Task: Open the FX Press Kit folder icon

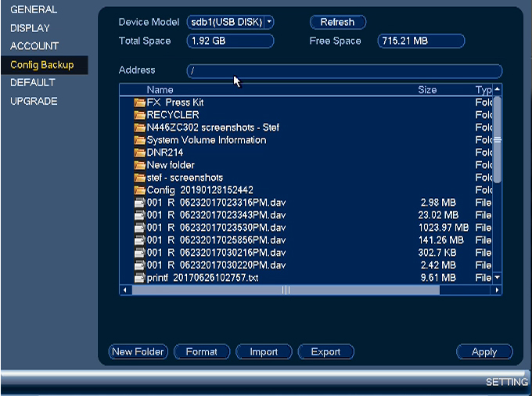Action: coord(139,103)
